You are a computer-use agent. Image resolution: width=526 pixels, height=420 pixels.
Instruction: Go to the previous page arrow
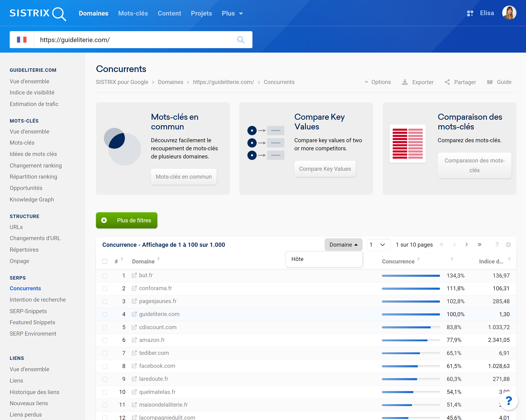(x=454, y=245)
